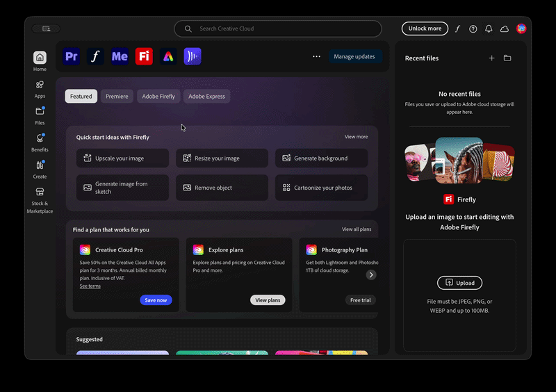
Task: Choose Resize your image
Action: pyautogui.click(x=222, y=158)
